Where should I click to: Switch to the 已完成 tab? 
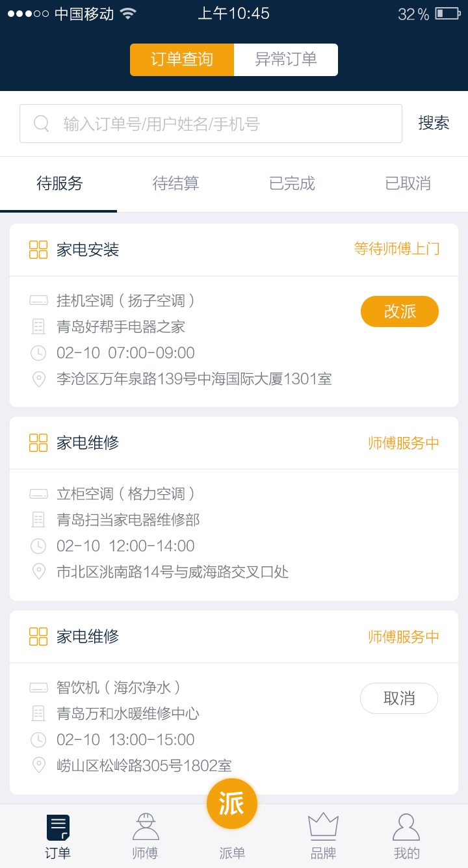click(x=292, y=184)
